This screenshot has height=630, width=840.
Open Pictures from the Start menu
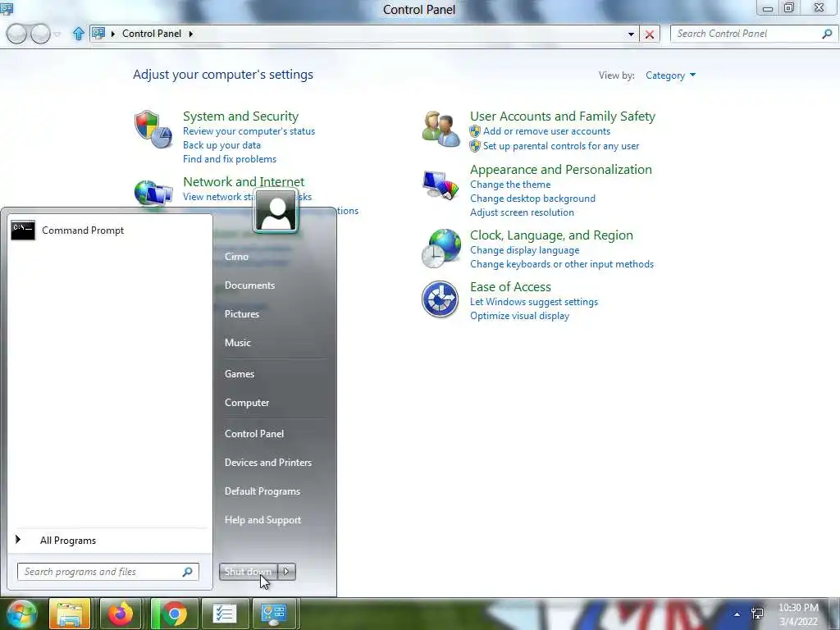coord(242,314)
